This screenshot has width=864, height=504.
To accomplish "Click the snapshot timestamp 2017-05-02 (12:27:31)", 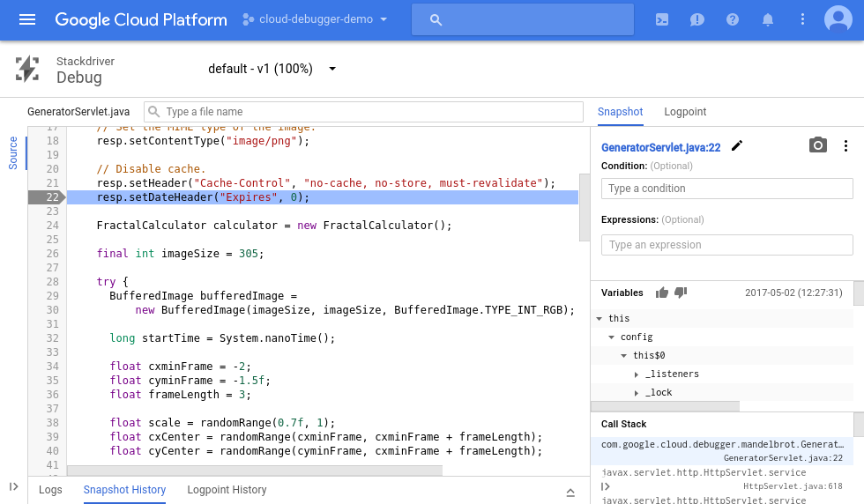I will tap(793, 293).
